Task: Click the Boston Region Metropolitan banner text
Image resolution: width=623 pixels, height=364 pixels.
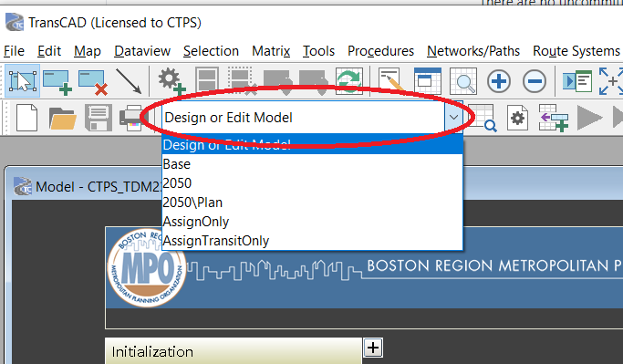Action: [494, 265]
